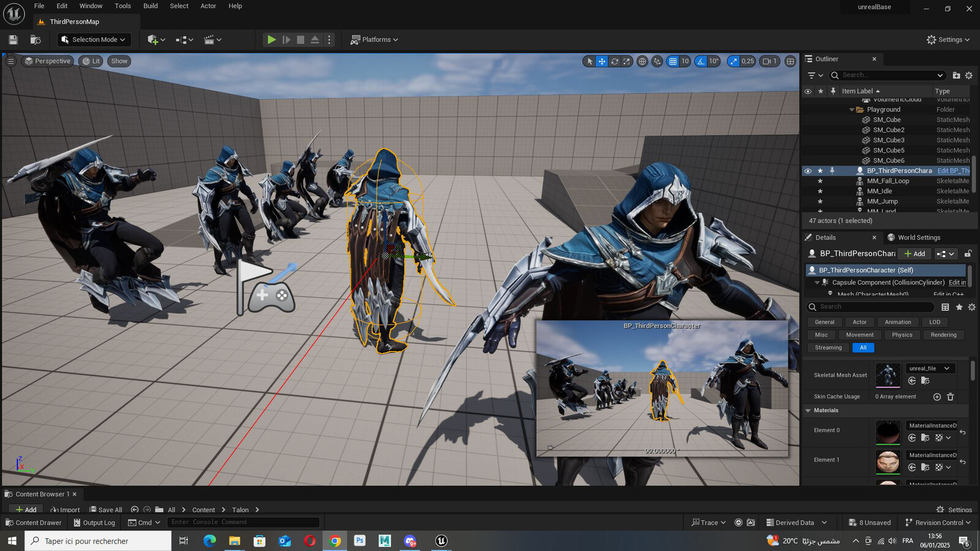Click the Details property search field
The height and width of the screenshot is (551, 980).
click(x=870, y=307)
